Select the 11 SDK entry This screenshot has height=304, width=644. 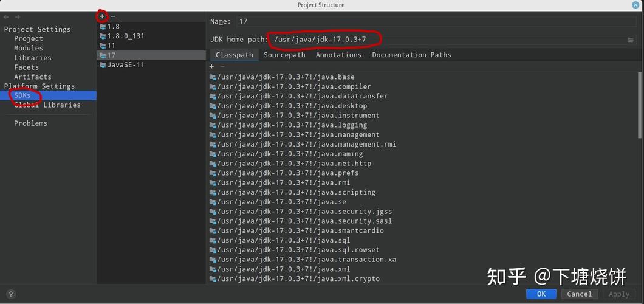click(111, 46)
